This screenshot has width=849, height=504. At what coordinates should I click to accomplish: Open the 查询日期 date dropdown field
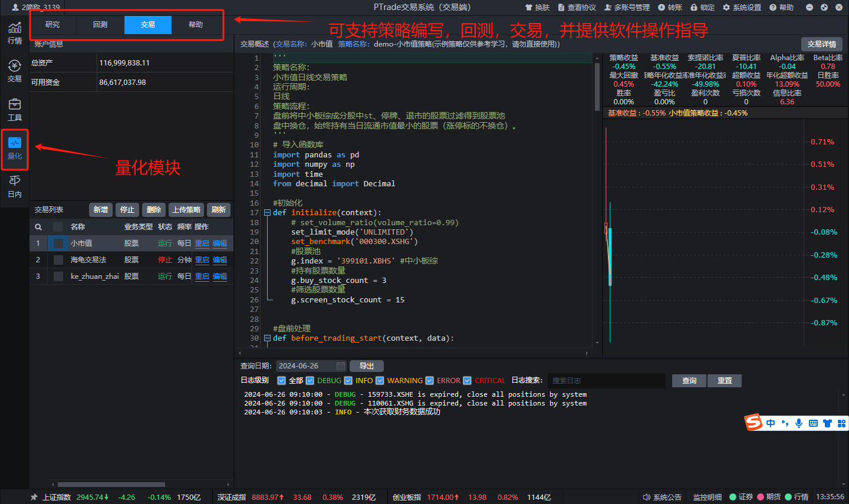(x=307, y=366)
